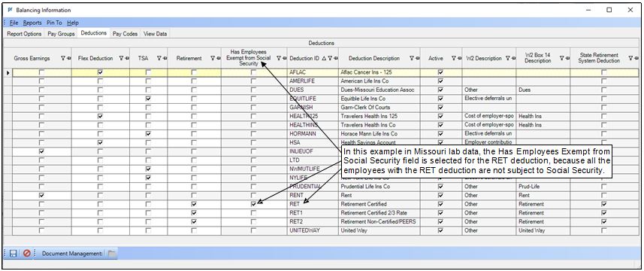Image resolution: width=644 pixels, height=271 pixels.
Task: Open the Flex Deduction column filter
Action: (x=121, y=59)
